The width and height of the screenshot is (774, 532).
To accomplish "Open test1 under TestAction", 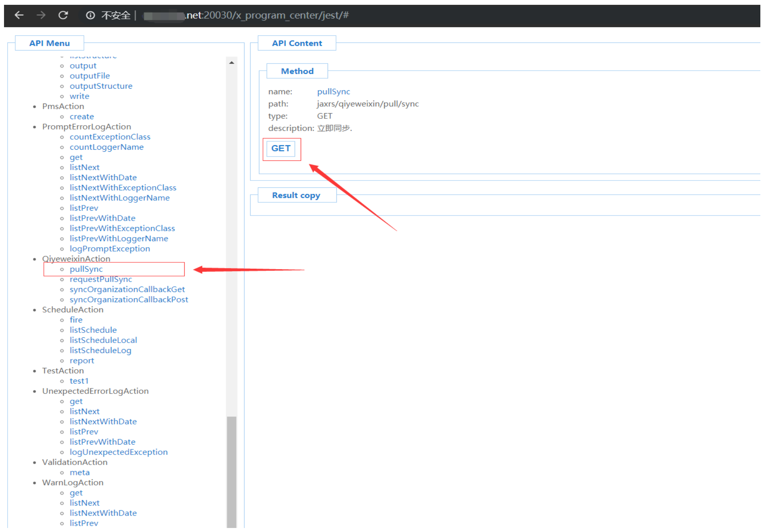I will [x=79, y=381].
